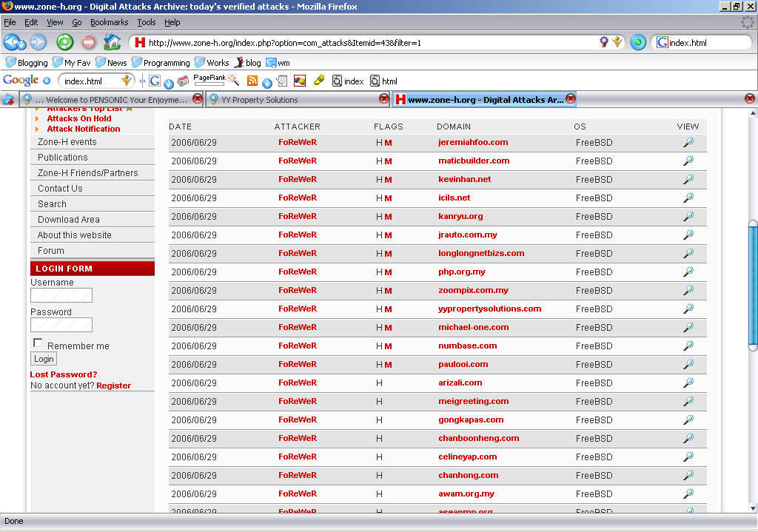Open the Attack Notification link
This screenshot has height=532, width=758.
click(84, 129)
